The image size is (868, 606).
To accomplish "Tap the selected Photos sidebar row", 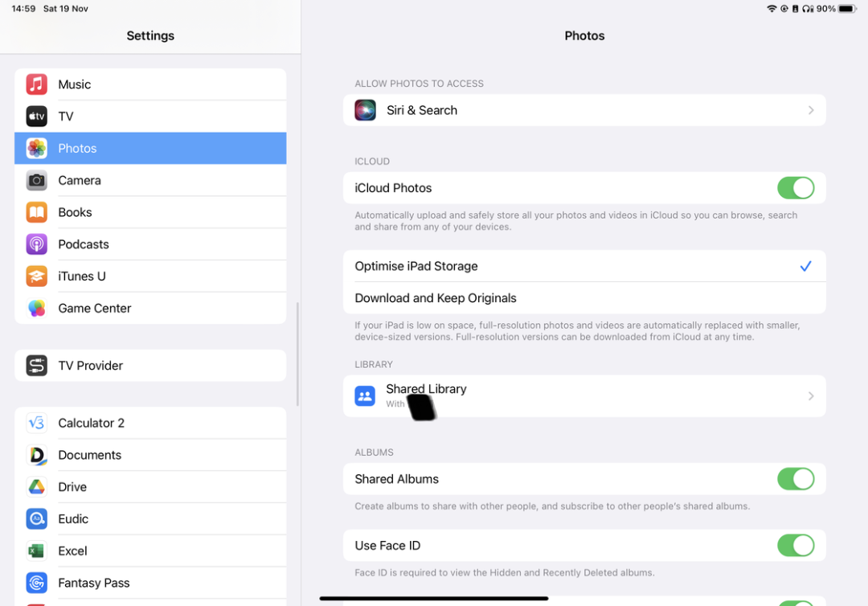I will coord(150,149).
